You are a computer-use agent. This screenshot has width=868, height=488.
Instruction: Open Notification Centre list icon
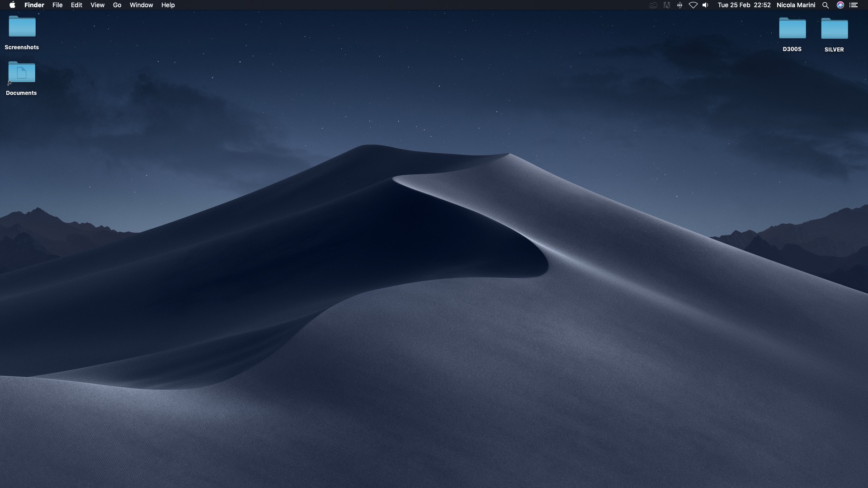(x=853, y=5)
